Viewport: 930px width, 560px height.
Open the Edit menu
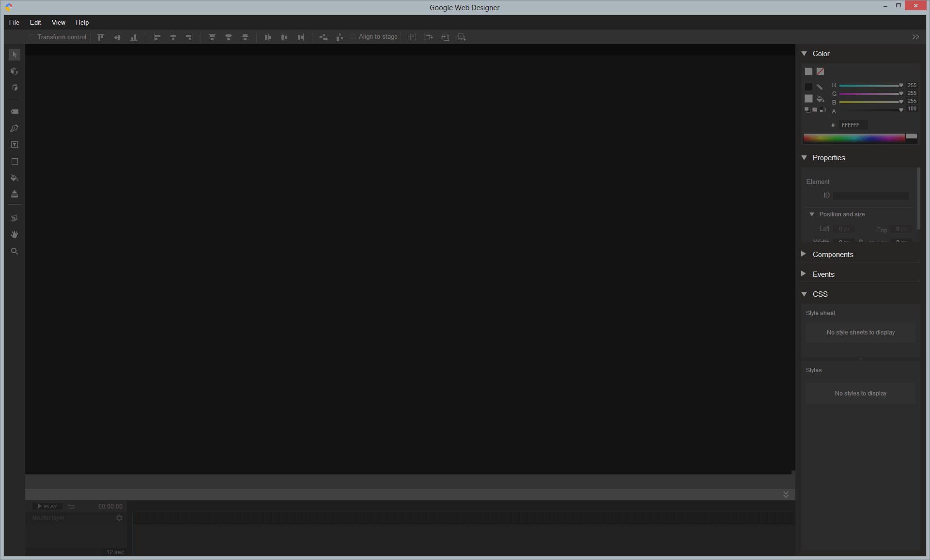35,22
